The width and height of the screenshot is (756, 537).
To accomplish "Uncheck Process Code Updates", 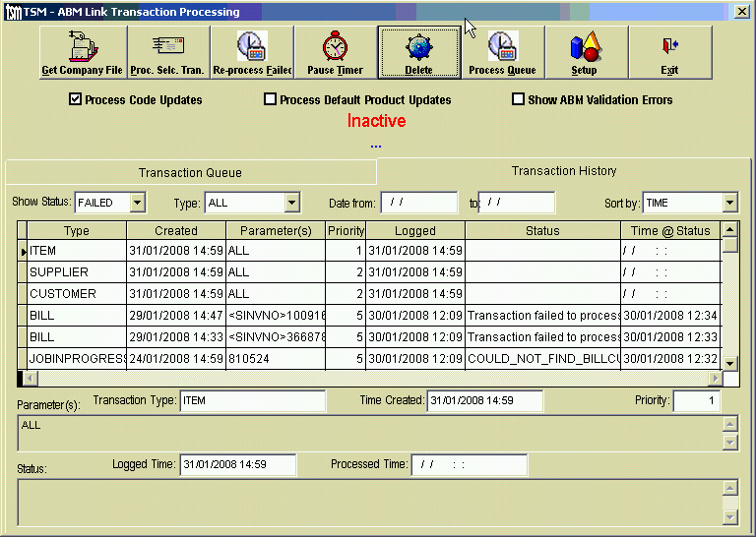I will (x=76, y=99).
